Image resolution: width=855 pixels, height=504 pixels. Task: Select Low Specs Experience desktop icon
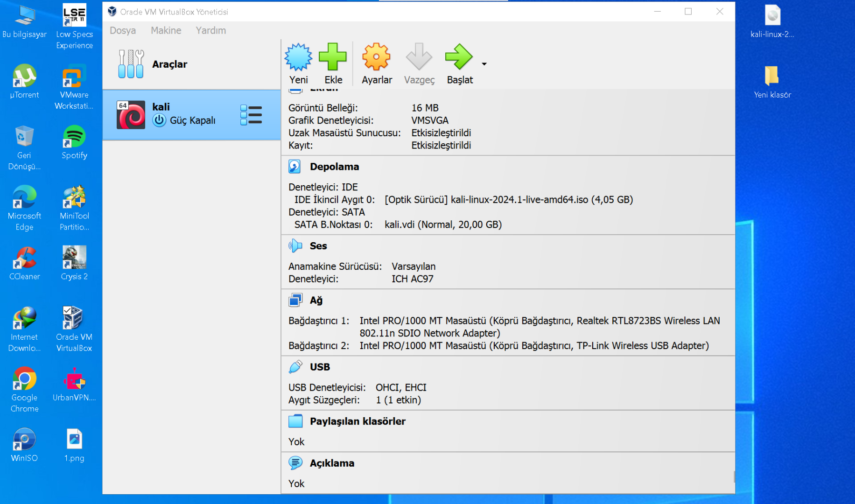tap(74, 27)
